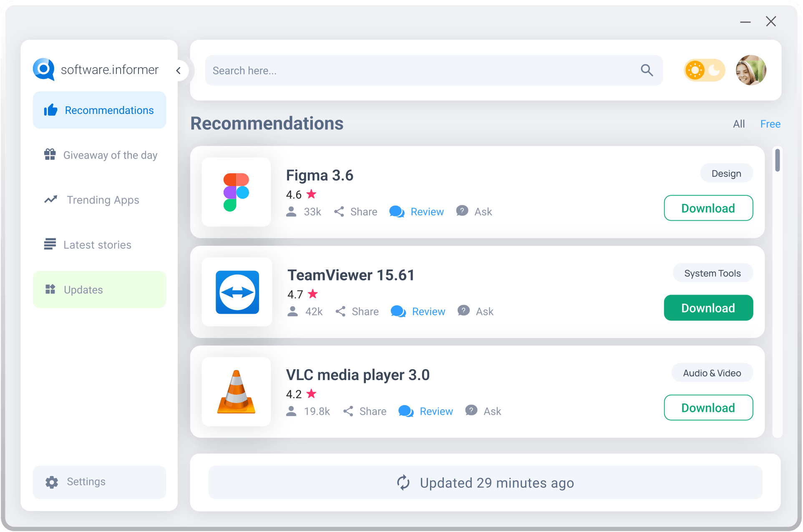Screen dimensions: 803x532
Task: Click the Settings gear icon
Action: [52, 482]
